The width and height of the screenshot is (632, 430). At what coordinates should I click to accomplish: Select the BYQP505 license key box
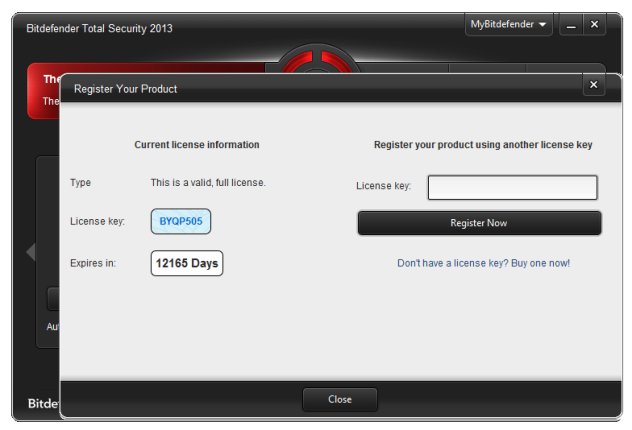click(181, 221)
